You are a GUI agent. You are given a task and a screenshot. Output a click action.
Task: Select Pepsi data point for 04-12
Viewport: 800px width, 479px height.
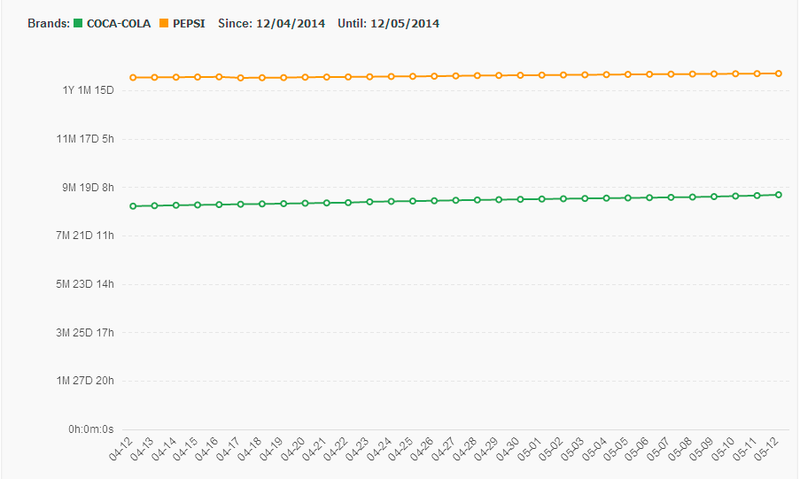click(133, 77)
